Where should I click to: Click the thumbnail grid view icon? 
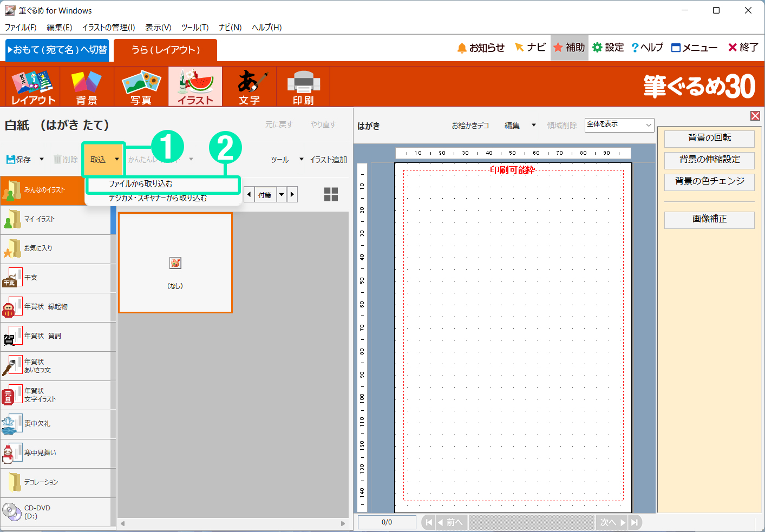(x=331, y=194)
